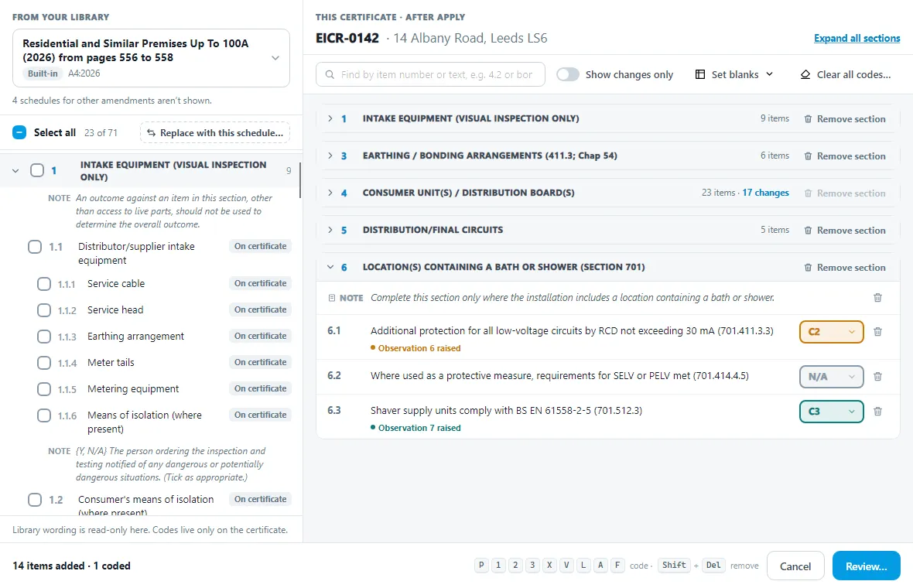Click the swap icon in Replace with this schedule
Screen dimensions: 913x588
[x=151, y=133]
